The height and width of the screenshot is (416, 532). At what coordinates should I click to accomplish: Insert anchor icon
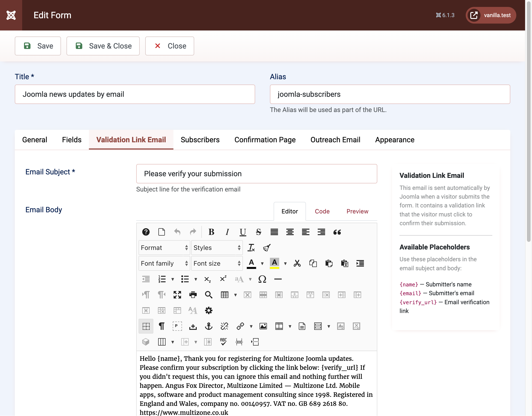(x=209, y=326)
